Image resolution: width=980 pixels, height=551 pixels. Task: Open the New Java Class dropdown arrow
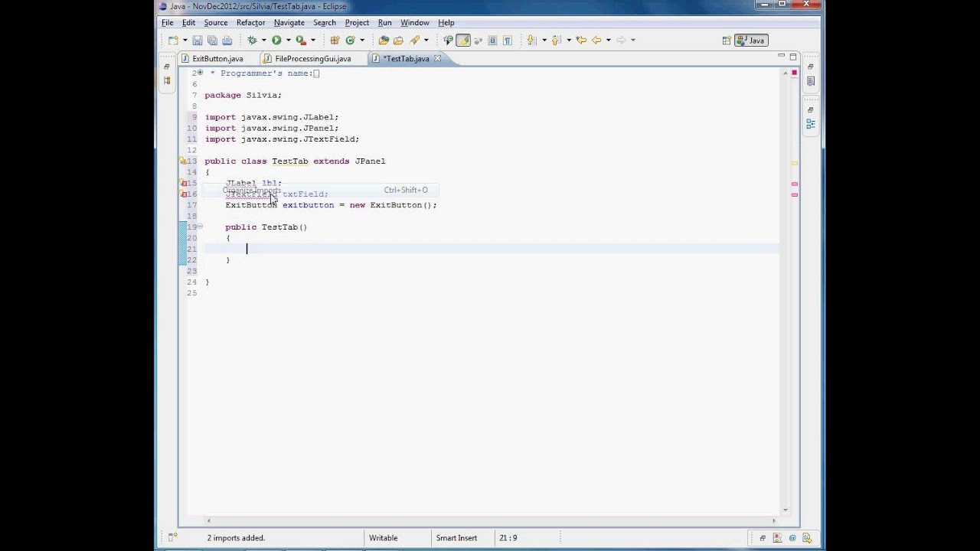pos(362,40)
